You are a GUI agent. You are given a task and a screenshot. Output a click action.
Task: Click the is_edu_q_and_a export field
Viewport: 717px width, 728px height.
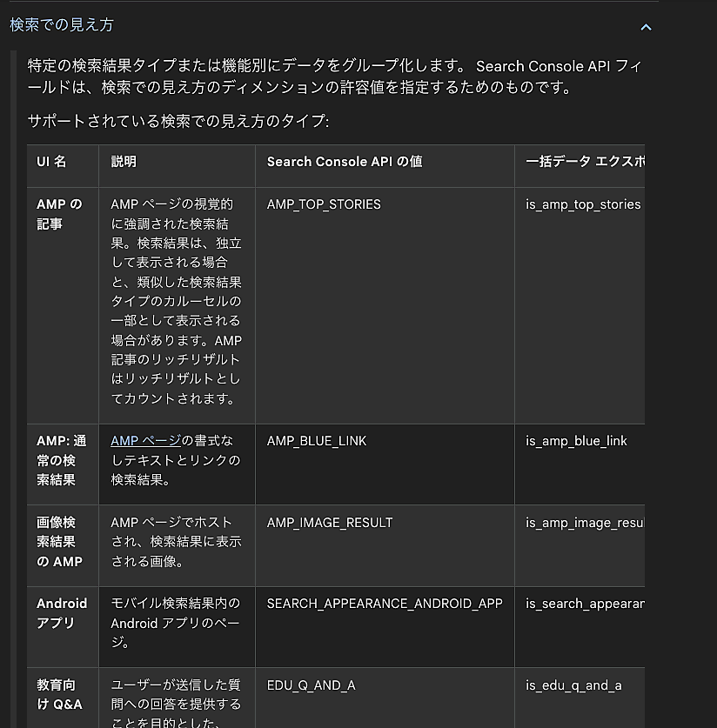[573, 685]
